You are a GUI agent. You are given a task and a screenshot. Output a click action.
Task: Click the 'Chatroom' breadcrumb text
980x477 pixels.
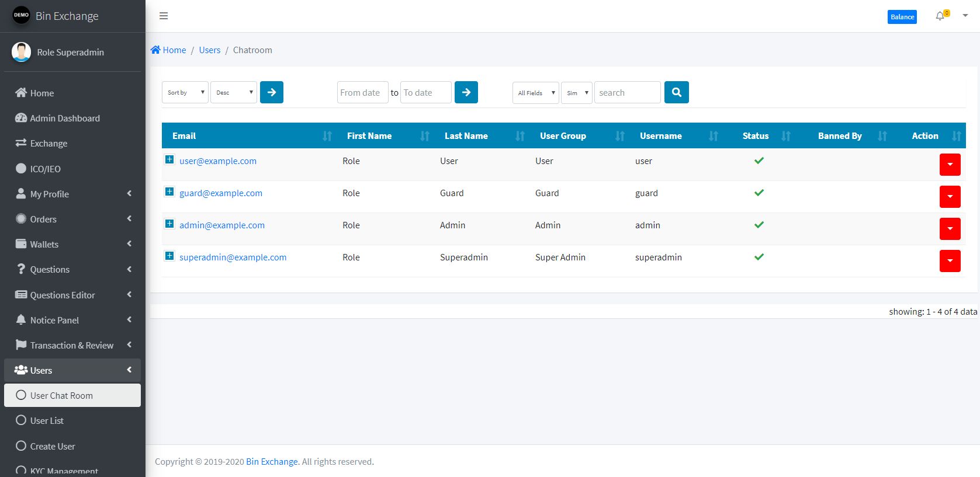pyautogui.click(x=252, y=50)
